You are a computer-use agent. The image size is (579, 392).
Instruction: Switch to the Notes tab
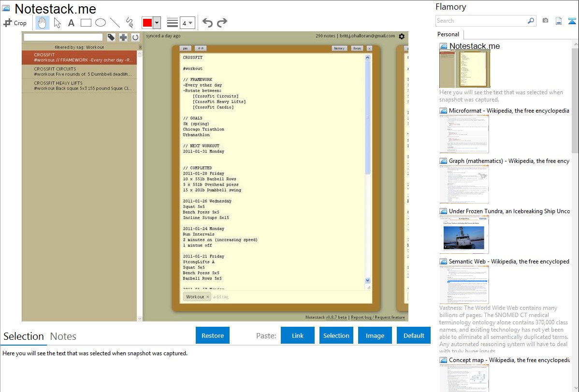pos(63,336)
